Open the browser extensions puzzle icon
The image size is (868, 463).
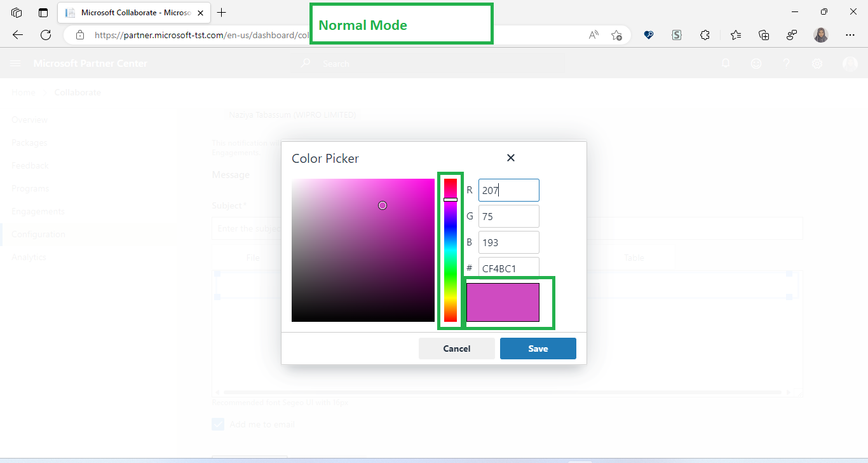705,36
